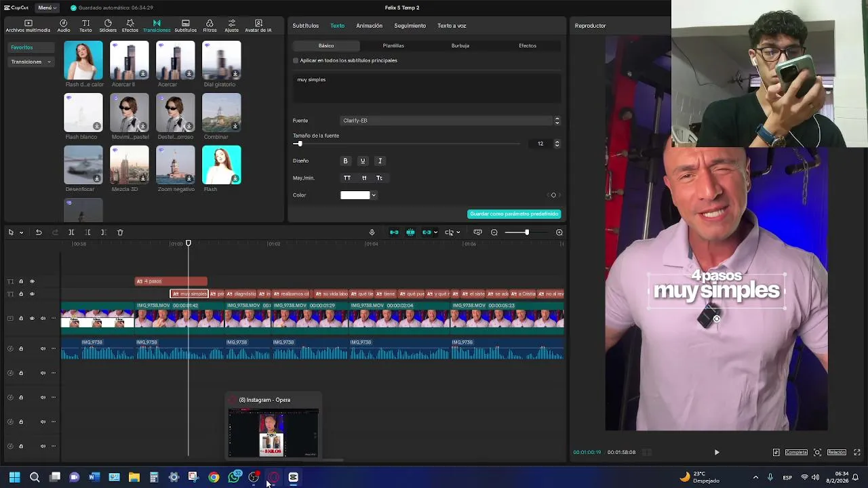The image size is (868, 488).
Task: Toggle linkage option in timeline toolbar
Action: click(427, 232)
